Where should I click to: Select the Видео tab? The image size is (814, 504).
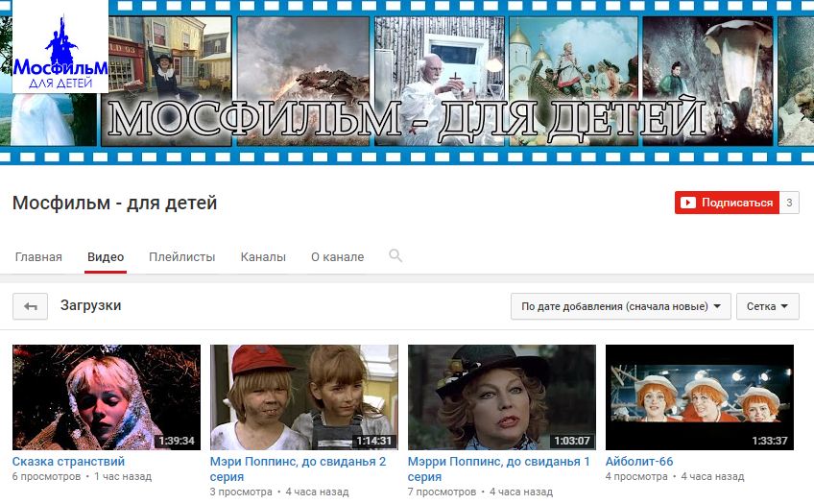106,257
